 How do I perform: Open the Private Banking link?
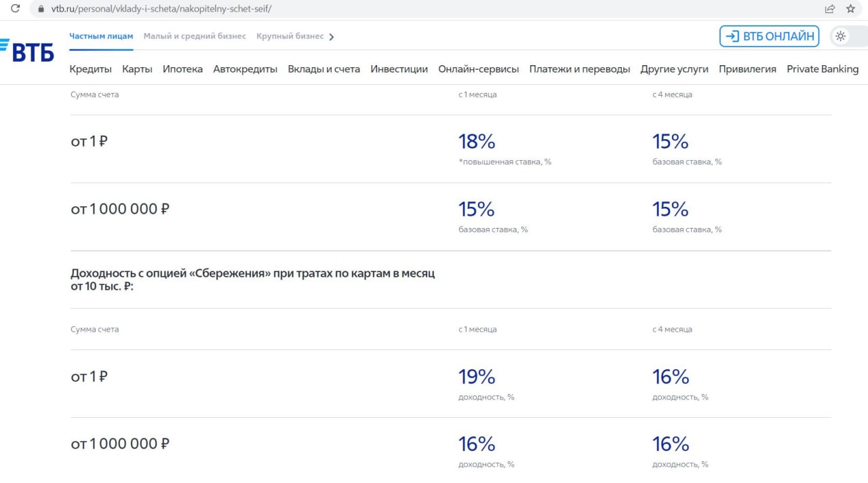pyautogui.click(x=822, y=69)
